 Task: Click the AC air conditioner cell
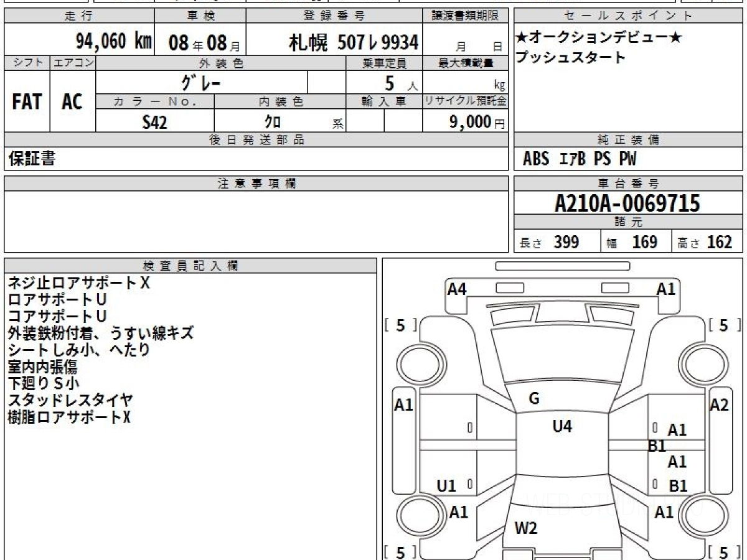tap(72, 102)
